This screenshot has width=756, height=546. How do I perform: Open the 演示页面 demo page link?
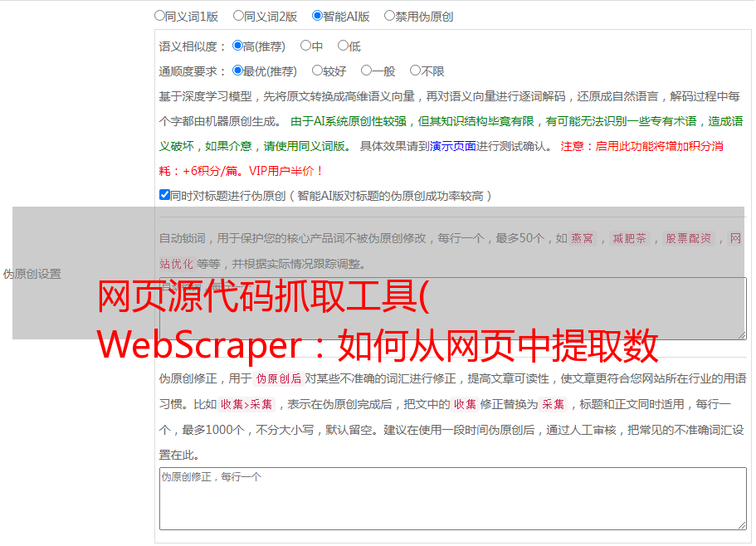tap(452, 146)
